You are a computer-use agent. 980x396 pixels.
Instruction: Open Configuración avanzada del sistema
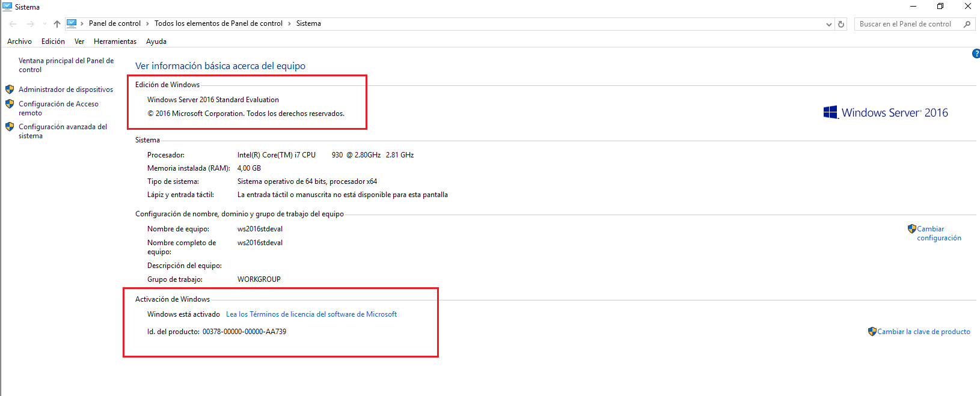63,131
